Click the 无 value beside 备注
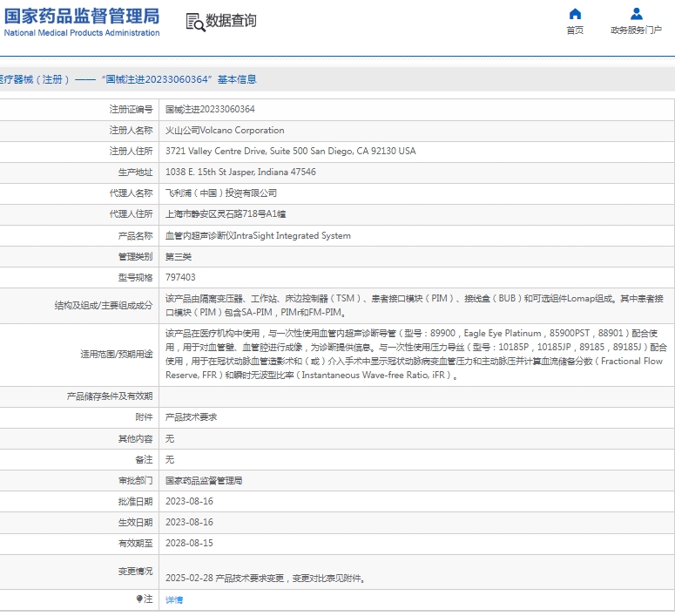This screenshot has height=616, width=675. pos(170,460)
